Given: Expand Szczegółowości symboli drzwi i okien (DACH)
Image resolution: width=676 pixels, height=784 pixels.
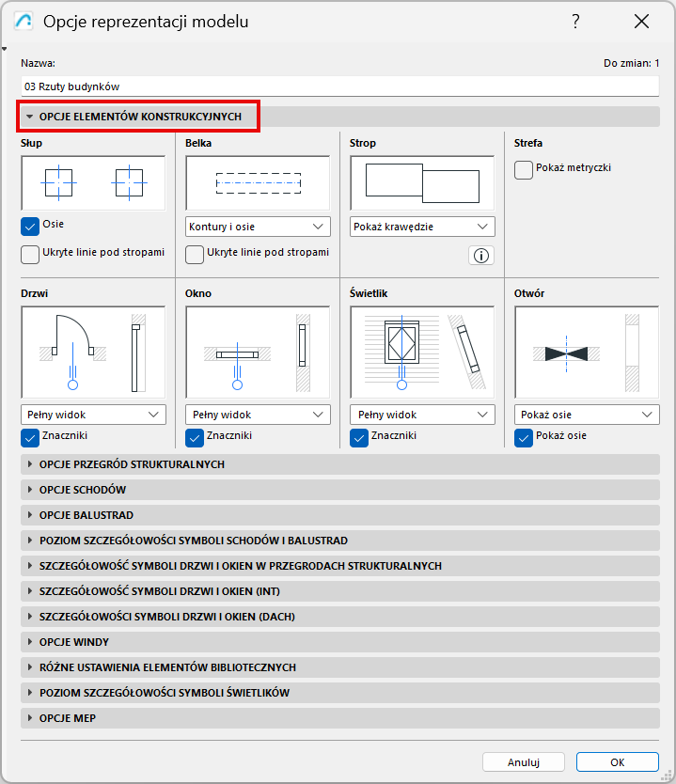Looking at the screenshot, I should click(x=340, y=617).
